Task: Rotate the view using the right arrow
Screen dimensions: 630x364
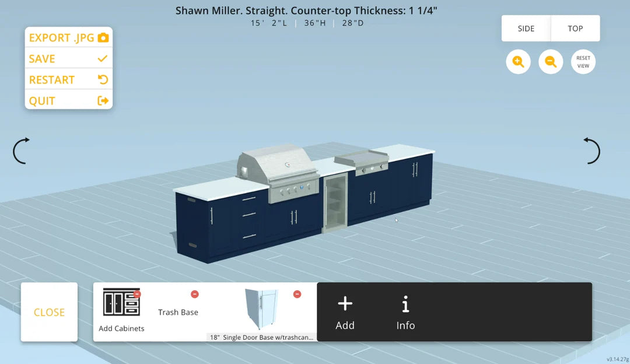Action: 592,151
